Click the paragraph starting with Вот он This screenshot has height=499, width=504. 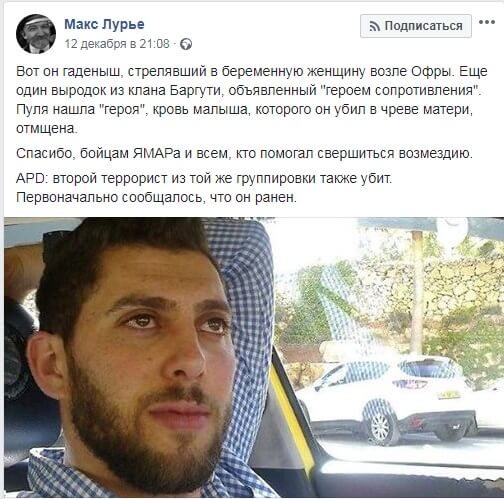point(252,100)
